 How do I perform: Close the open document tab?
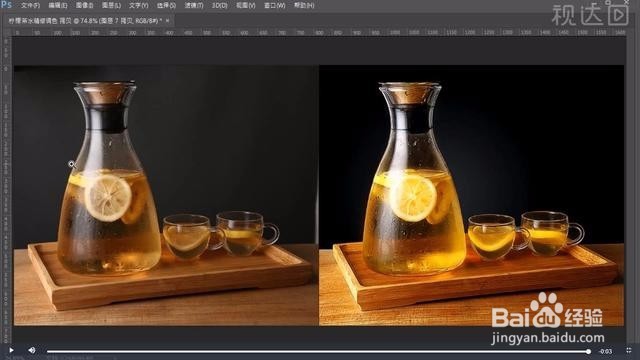(x=167, y=20)
